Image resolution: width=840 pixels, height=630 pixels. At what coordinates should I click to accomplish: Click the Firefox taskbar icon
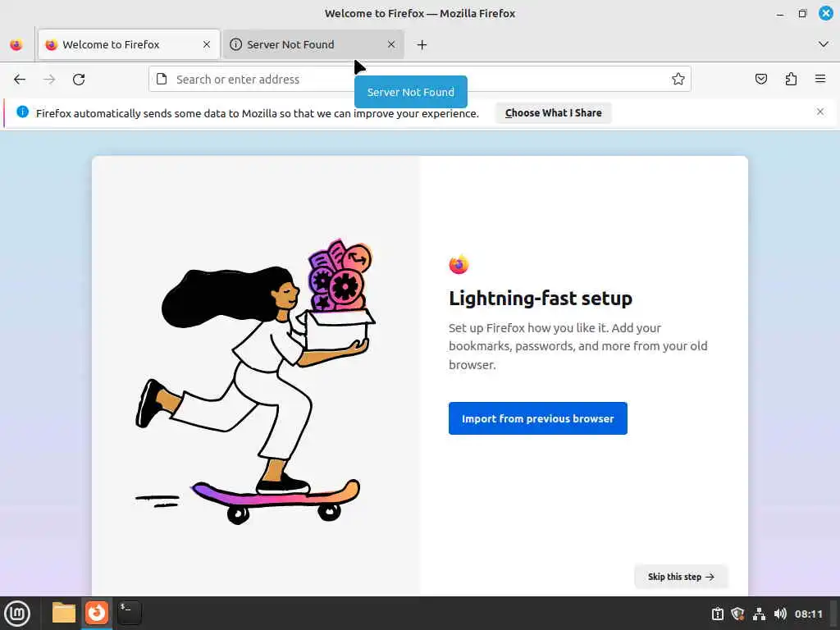97,612
